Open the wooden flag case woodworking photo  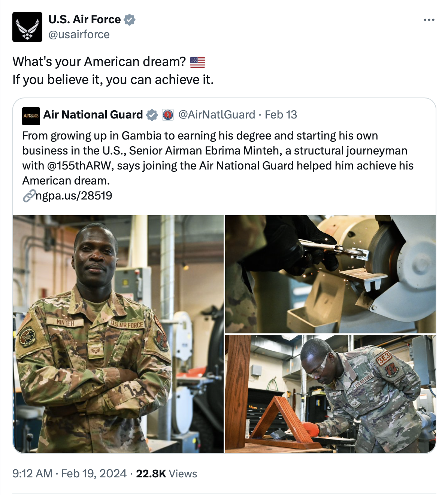330,394
